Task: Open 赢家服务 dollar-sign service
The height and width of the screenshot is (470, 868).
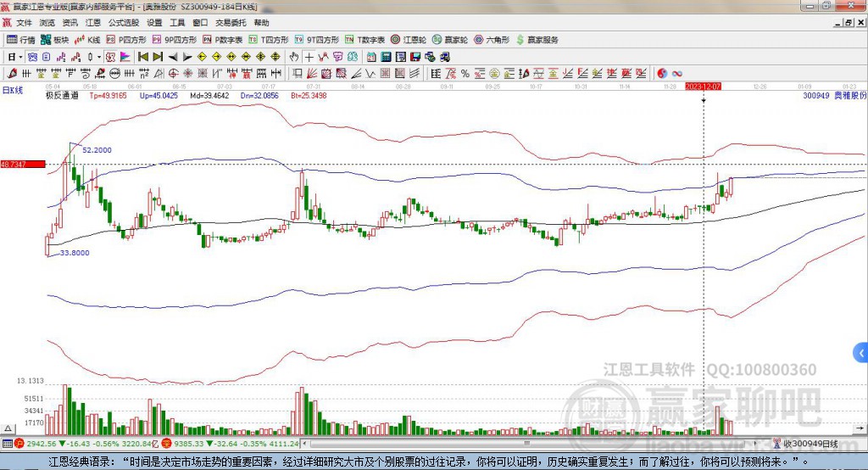Action: pos(537,40)
